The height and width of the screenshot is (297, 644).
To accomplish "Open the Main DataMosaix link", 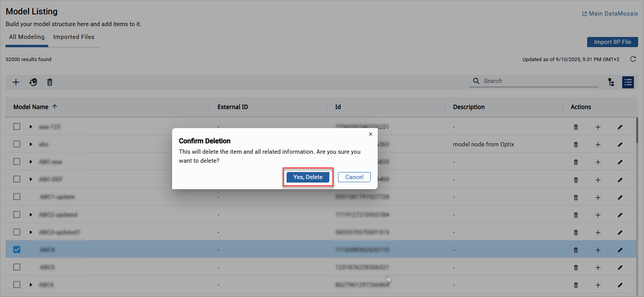I will [610, 14].
